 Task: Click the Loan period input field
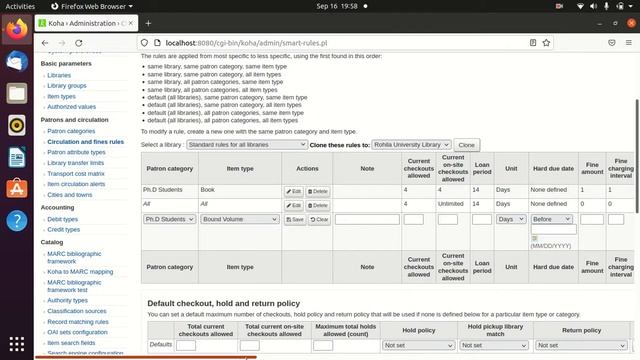click(482, 220)
